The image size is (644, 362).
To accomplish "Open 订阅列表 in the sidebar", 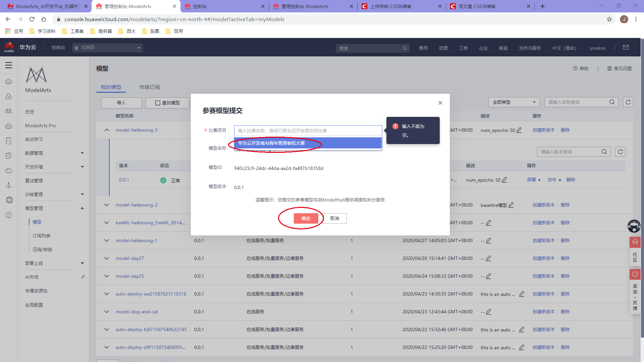I will 41,236.
